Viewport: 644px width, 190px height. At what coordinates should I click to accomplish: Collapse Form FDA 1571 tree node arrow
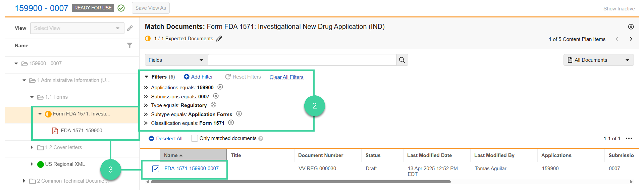point(40,114)
